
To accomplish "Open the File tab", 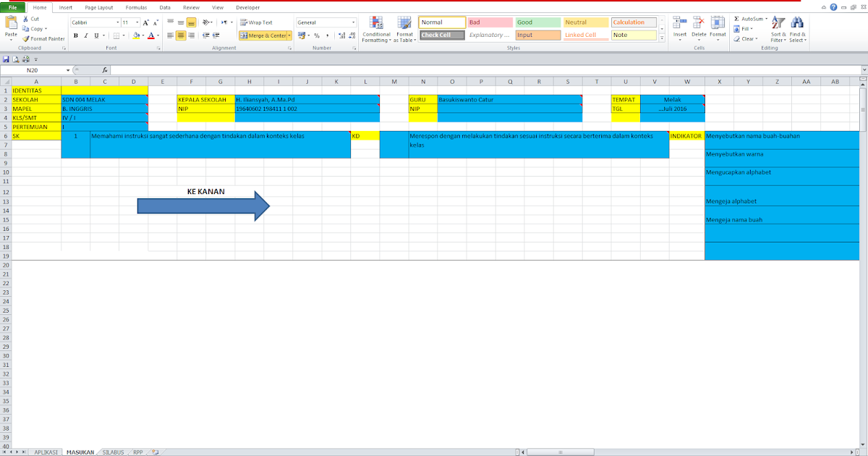I will click(x=12, y=7).
